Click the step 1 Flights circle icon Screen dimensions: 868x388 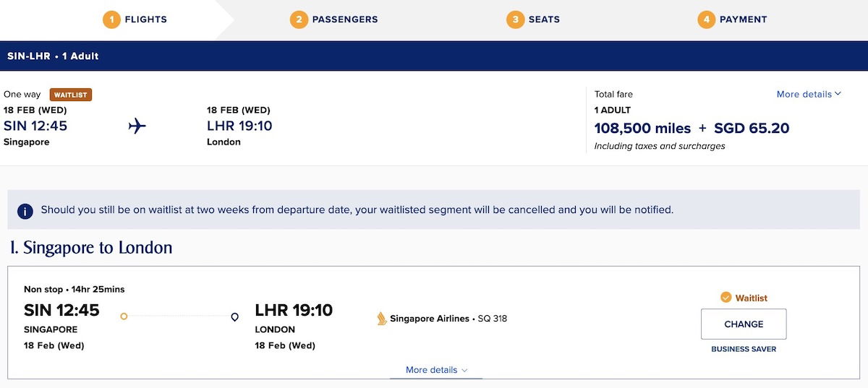(111, 20)
